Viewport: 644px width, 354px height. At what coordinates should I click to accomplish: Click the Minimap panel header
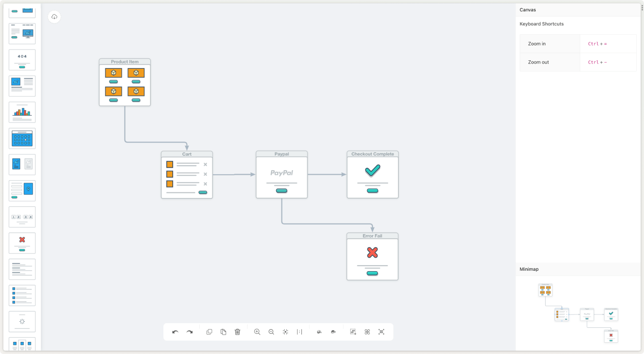(529, 269)
